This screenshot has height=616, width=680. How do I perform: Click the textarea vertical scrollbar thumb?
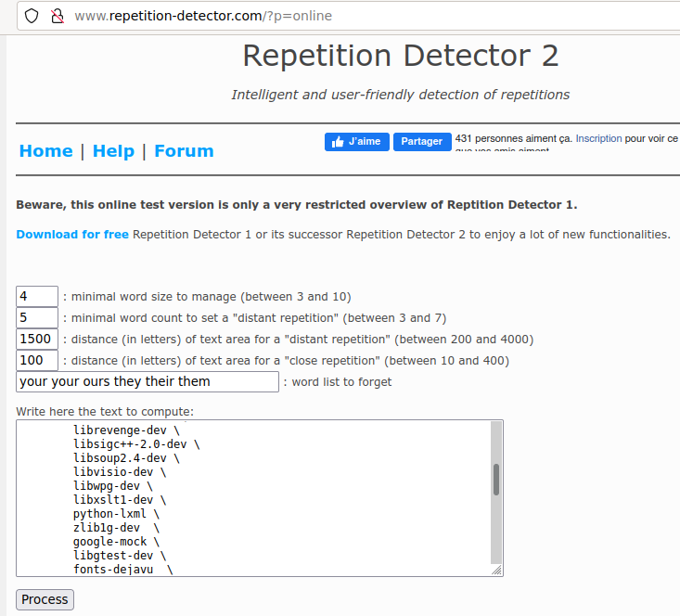[496, 480]
